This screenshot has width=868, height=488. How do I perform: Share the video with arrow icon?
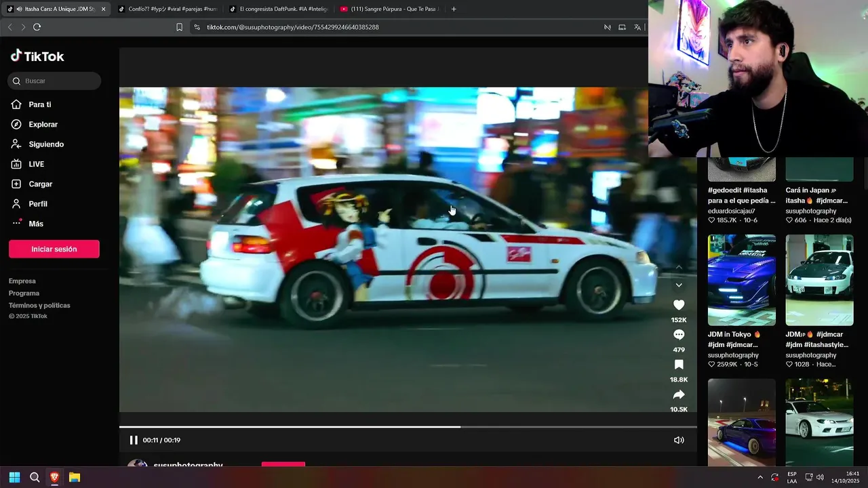point(679,394)
